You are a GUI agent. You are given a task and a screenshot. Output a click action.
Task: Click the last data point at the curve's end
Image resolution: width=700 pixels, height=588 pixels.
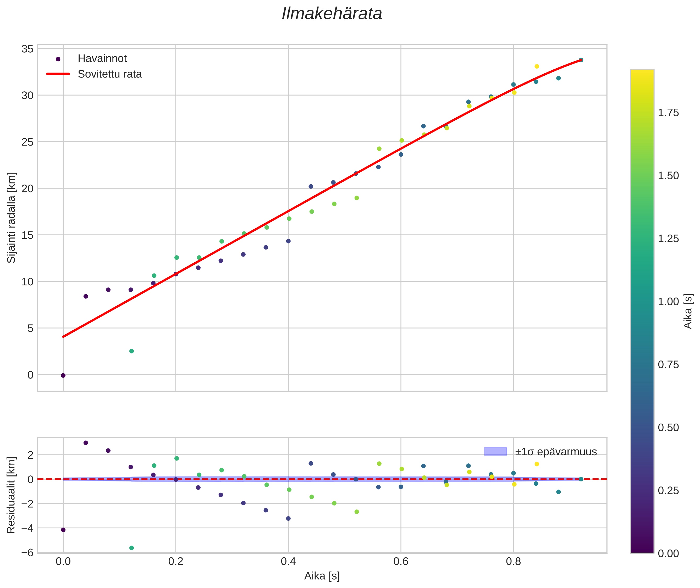581,60
